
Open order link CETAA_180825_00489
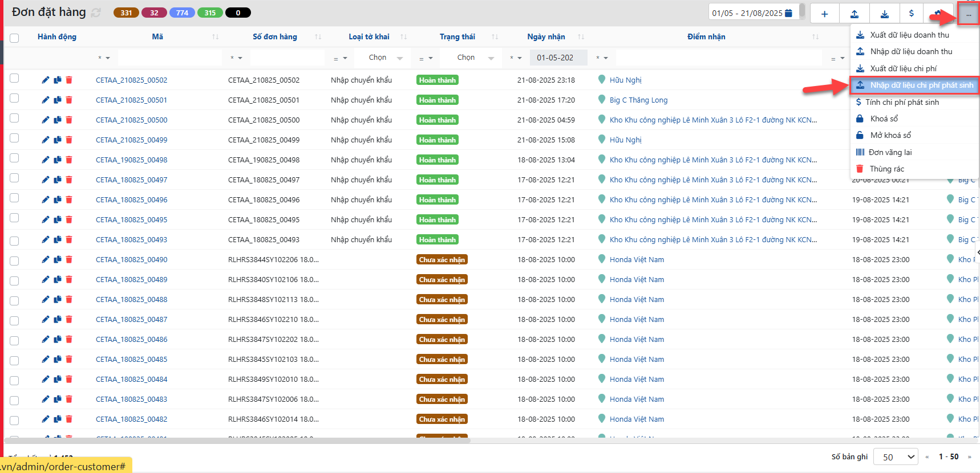pos(131,279)
